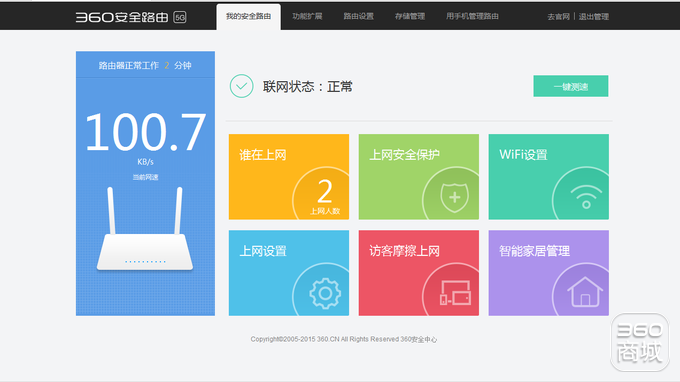This screenshot has width=680, height=382.
Task: Follow the 去官网 link
Action: [x=558, y=17]
